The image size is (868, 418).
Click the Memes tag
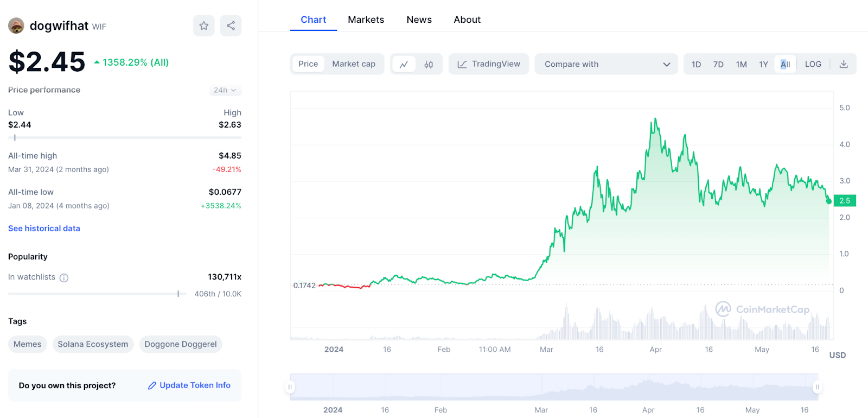click(x=28, y=344)
